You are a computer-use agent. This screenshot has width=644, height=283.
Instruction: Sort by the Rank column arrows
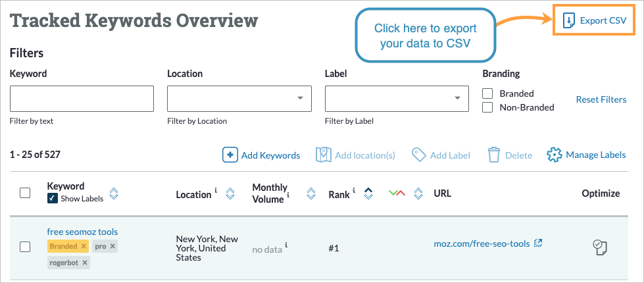pos(368,193)
